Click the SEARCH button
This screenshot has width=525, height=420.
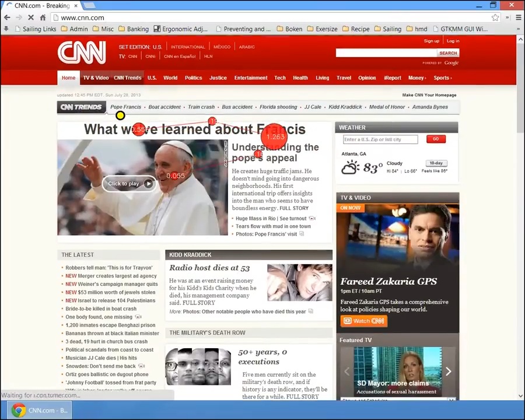448,53
